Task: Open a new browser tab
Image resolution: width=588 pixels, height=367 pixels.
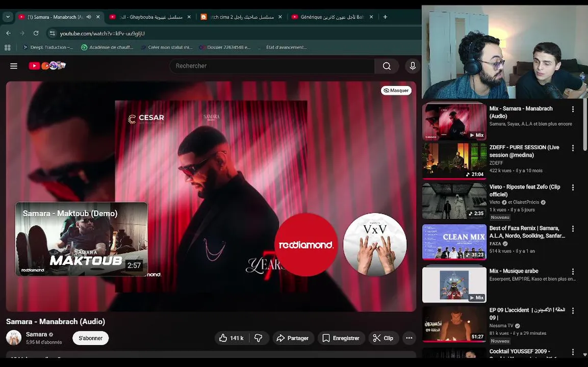Action: tap(385, 17)
